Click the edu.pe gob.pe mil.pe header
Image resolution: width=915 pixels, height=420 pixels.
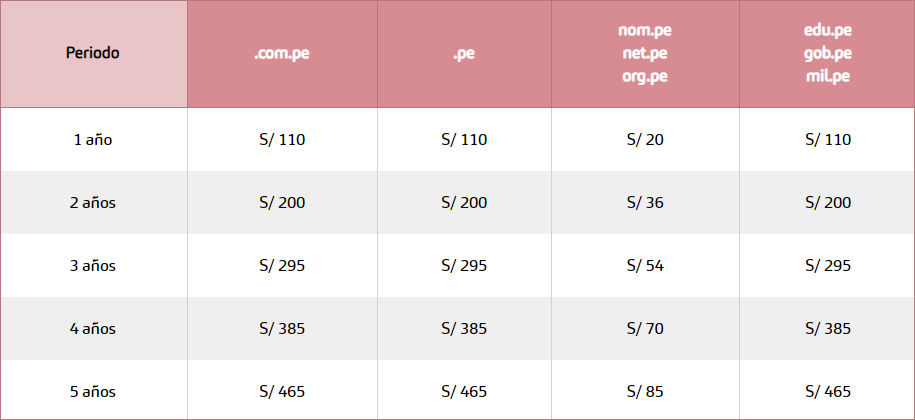827,53
